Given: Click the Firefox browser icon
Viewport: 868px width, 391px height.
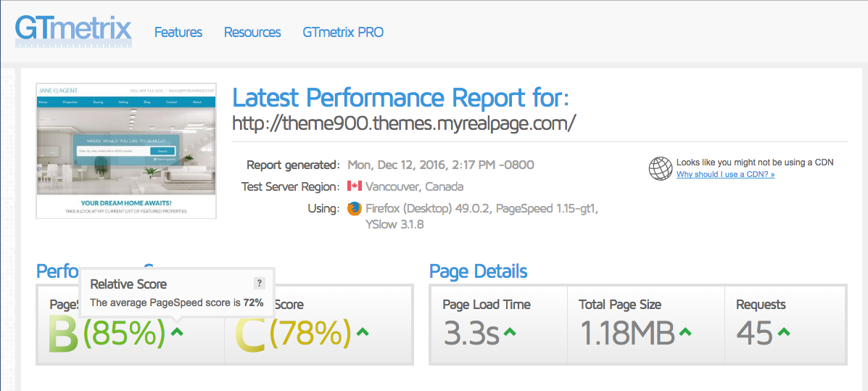Looking at the screenshot, I should point(355,210).
